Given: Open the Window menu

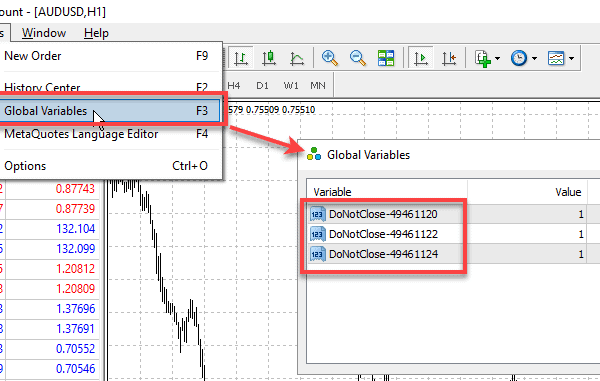Looking at the screenshot, I should pos(44,33).
